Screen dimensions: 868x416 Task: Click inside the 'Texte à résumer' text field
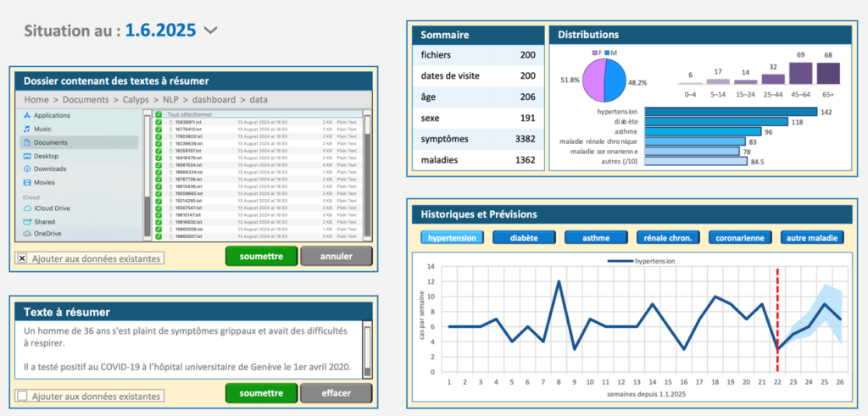[x=186, y=349]
